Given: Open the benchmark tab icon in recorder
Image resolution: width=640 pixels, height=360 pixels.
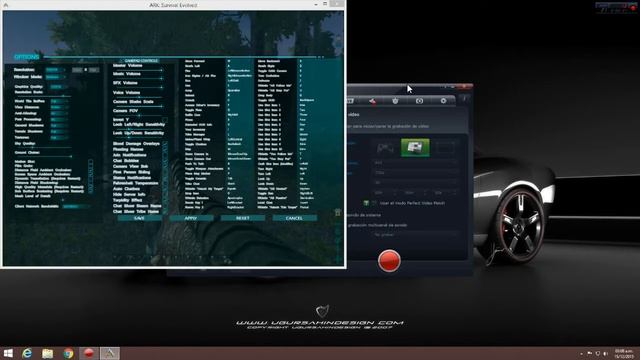Looking at the screenshot, I should [395, 100].
